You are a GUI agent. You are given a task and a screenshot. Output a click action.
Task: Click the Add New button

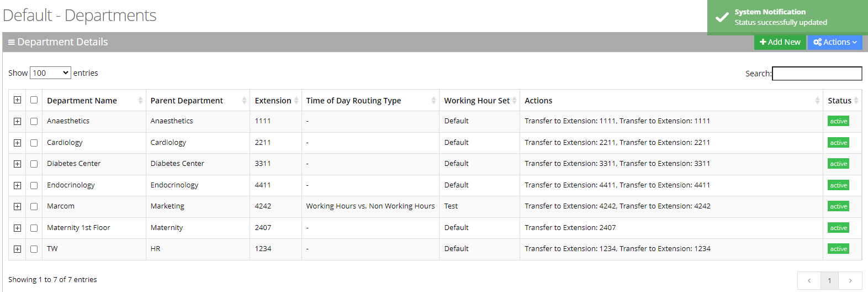coord(780,42)
